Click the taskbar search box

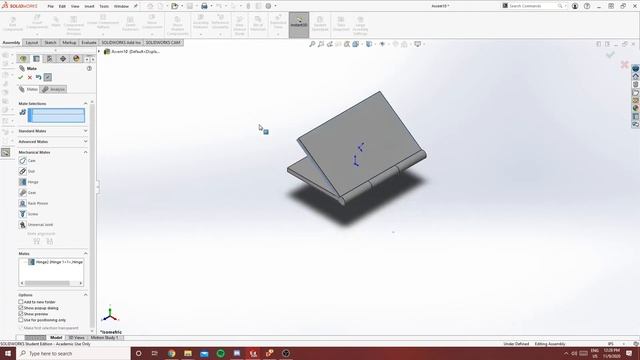[x=73, y=353]
